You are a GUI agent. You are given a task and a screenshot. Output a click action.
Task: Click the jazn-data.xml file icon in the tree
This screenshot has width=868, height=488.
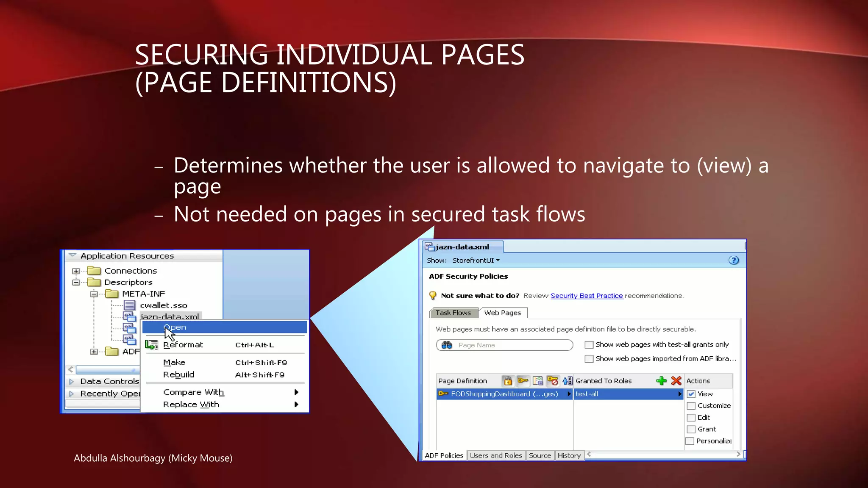[x=129, y=316]
